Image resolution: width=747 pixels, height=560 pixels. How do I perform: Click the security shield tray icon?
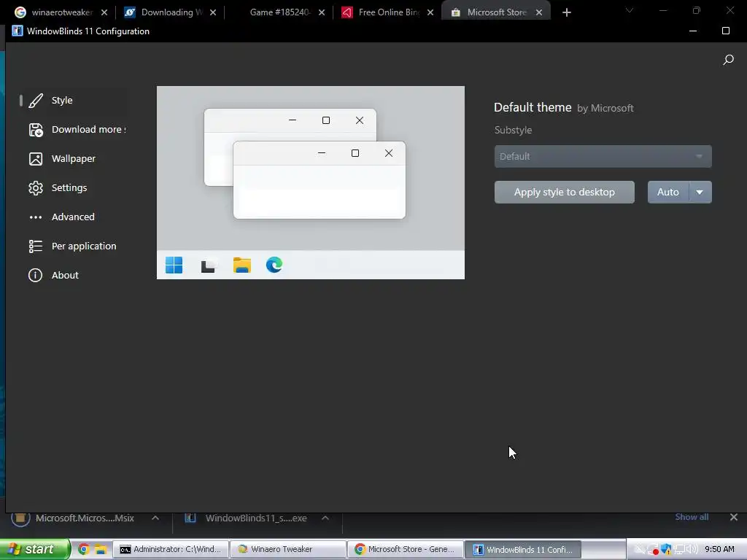(x=665, y=549)
